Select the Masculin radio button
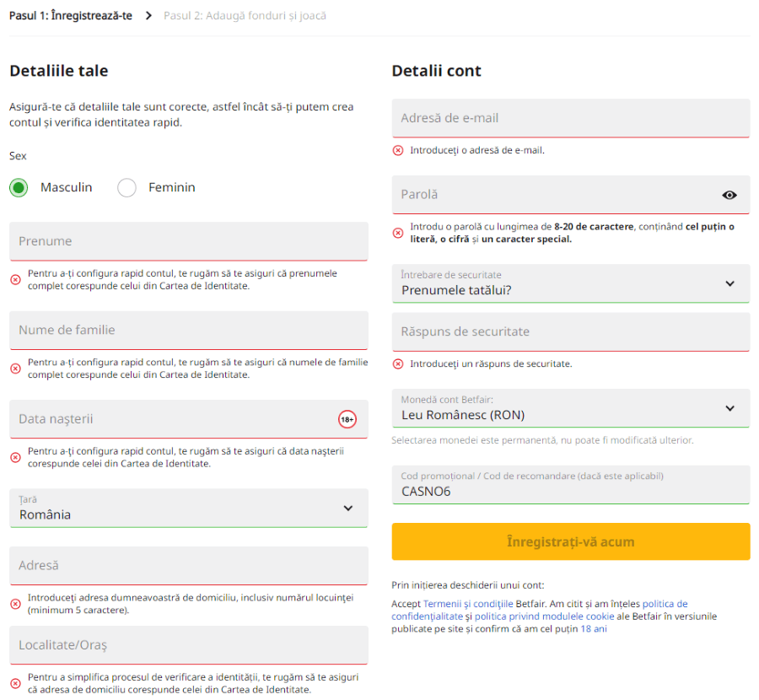This screenshot has height=700, width=759. pyautogui.click(x=19, y=187)
